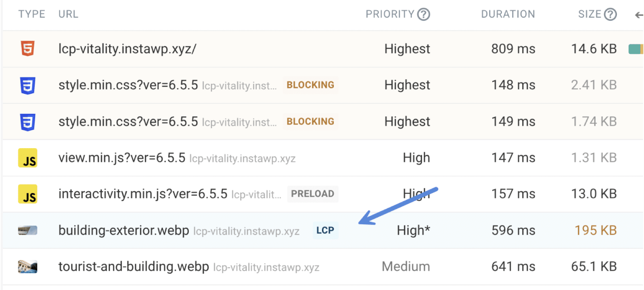Click the TYPE column header
Image resolution: width=644 pixels, height=290 pixels.
coord(31,14)
